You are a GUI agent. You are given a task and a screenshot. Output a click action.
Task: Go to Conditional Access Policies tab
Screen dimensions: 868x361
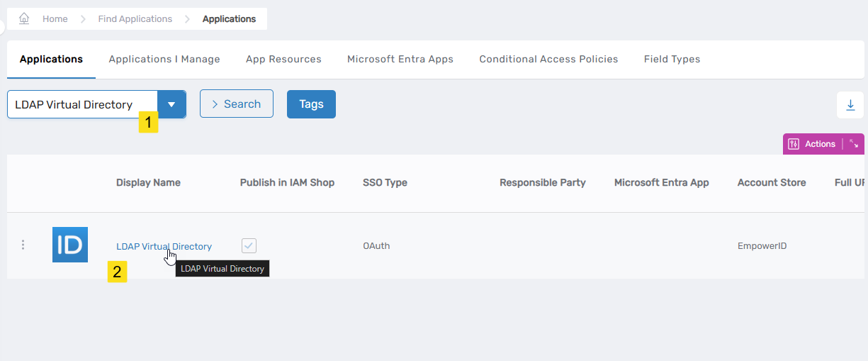coord(548,59)
